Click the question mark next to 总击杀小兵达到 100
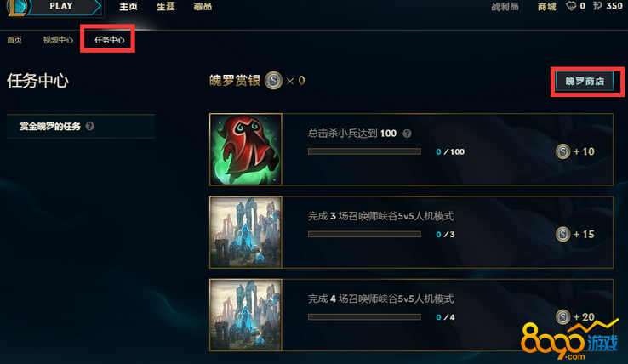The width and height of the screenshot is (628, 364). (407, 134)
